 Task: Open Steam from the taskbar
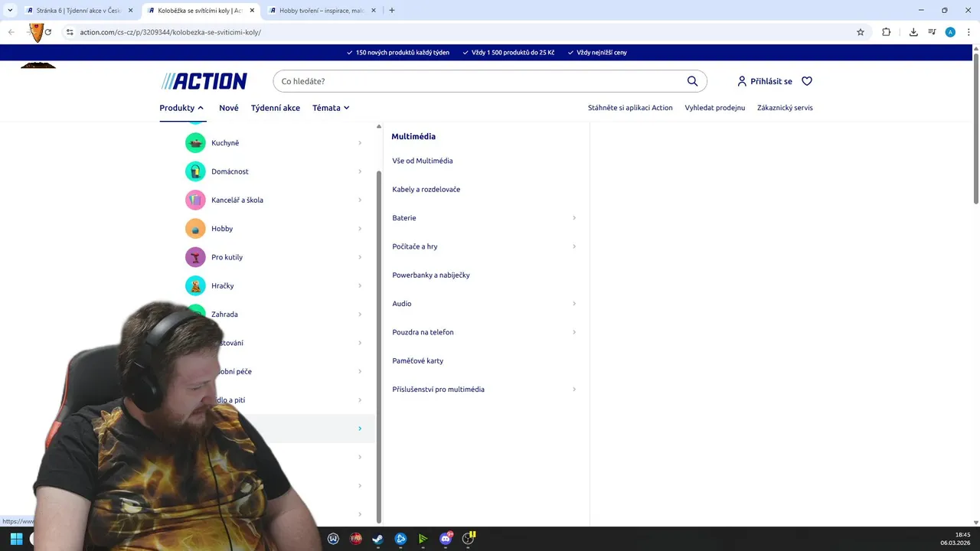pyautogui.click(x=377, y=539)
